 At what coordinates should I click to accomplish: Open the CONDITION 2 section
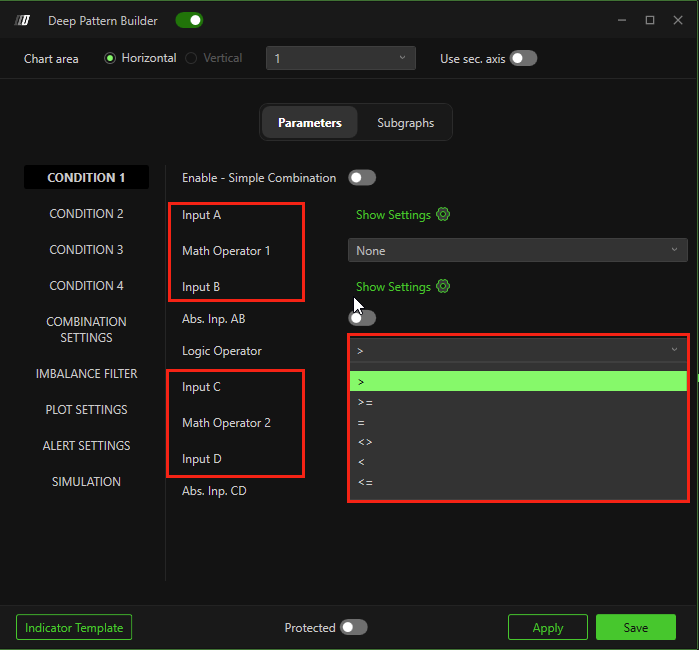pyautogui.click(x=87, y=214)
